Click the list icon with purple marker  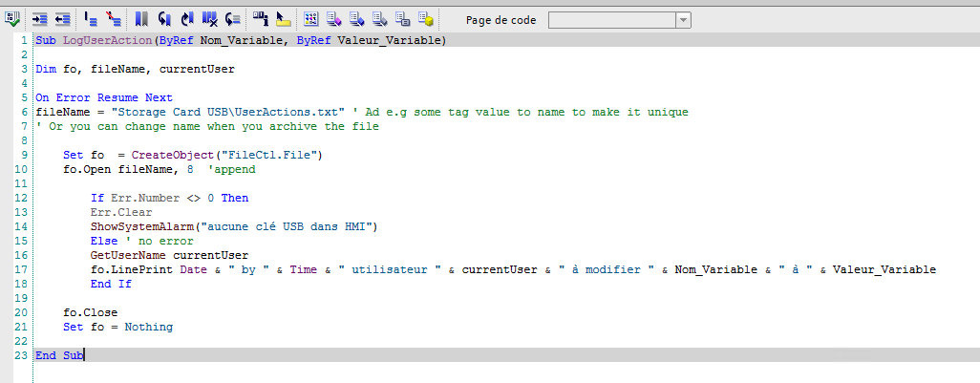pos(333,18)
